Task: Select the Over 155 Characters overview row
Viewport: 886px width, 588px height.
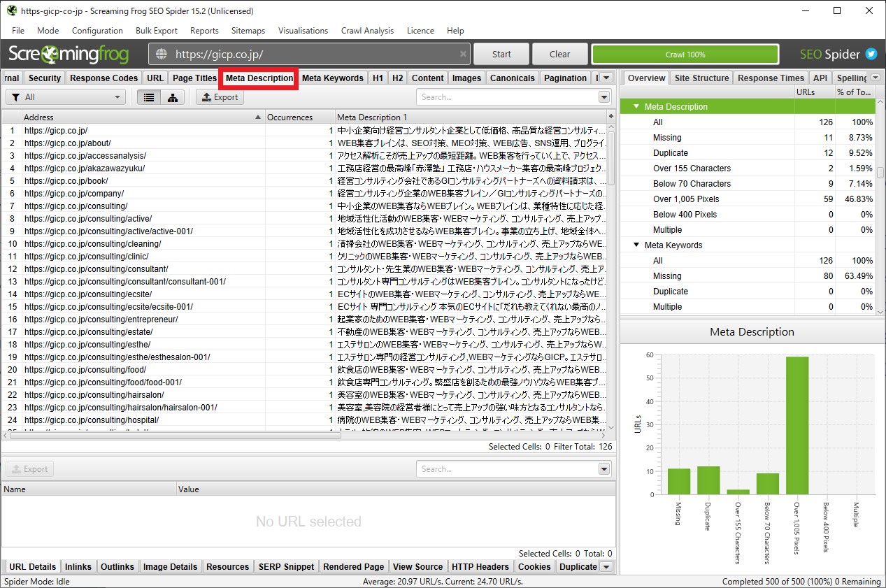Action: (x=748, y=168)
